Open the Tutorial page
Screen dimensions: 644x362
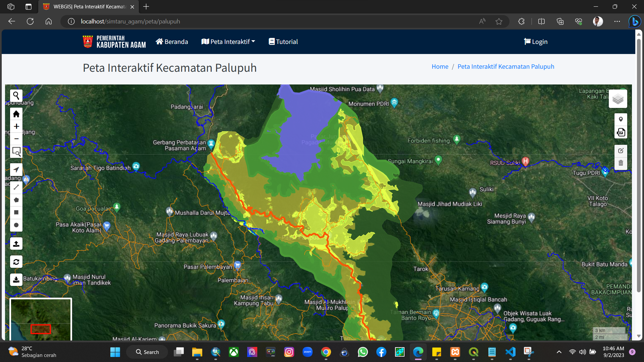coord(283,42)
